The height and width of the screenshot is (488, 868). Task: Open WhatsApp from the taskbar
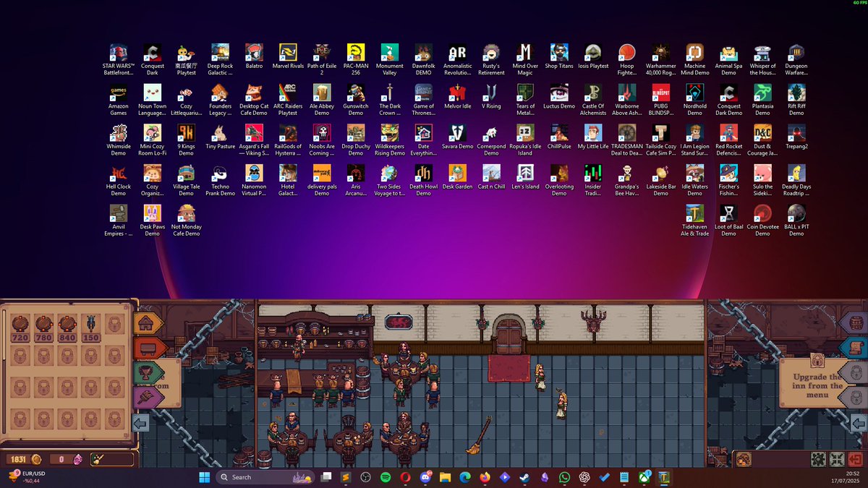(564, 477)
